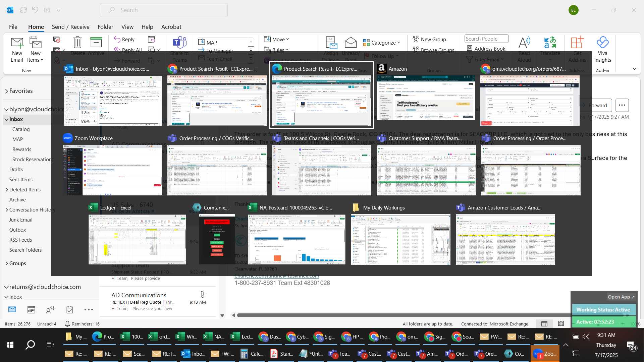This screenshot has width=644, height=362.
Task: Select the MAP quick step
Action: point(222,43)
